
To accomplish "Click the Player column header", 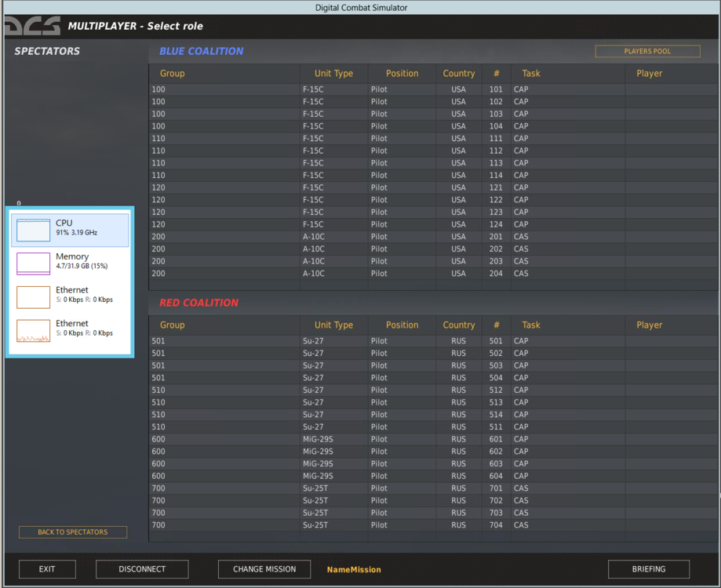I will (649, 73).
